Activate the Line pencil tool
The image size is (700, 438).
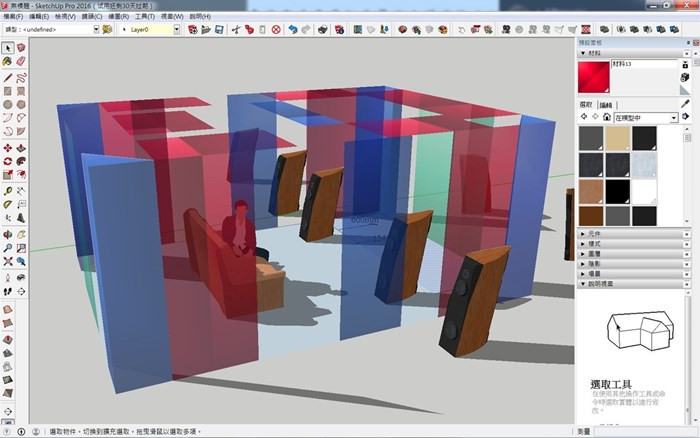(8, 77)
